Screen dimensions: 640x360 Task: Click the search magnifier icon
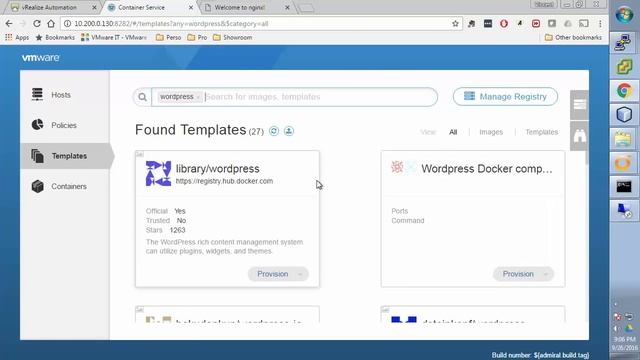click(x=142, y=97)
